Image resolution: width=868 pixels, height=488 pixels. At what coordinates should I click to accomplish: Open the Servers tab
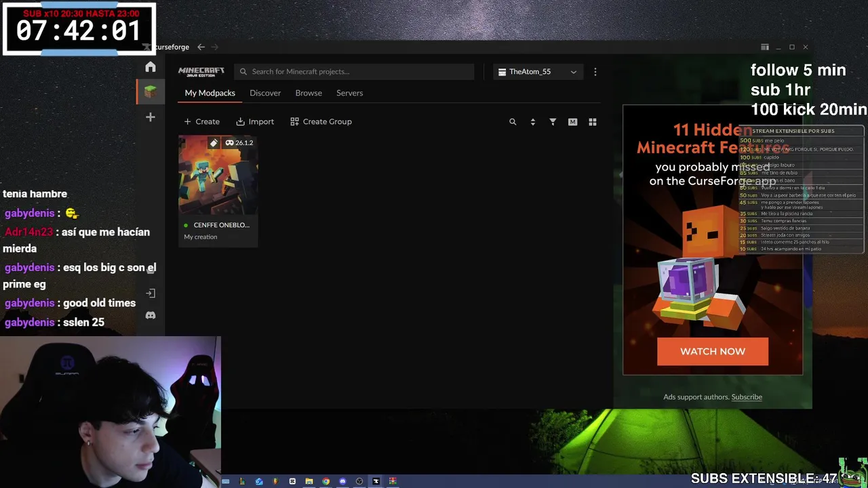tap(349, 93)
